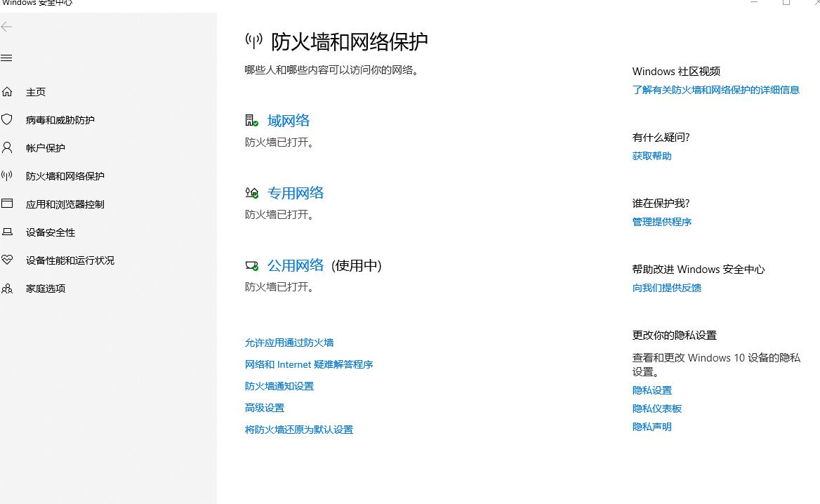
Task: Click the 帮助改进 Windows 安全中心 heading
Action: tap(699, 270)
